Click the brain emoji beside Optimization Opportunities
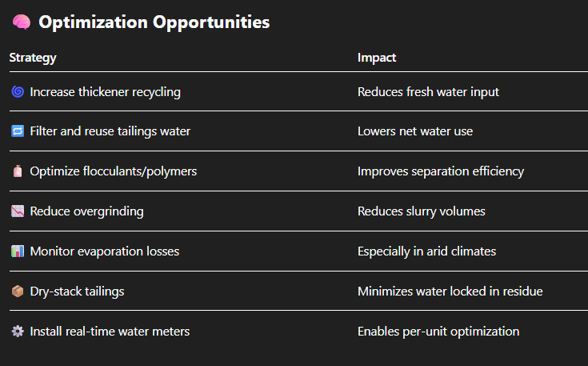Image resolution: width=588 pixels, height=366 pixels. tap(21, 22)
